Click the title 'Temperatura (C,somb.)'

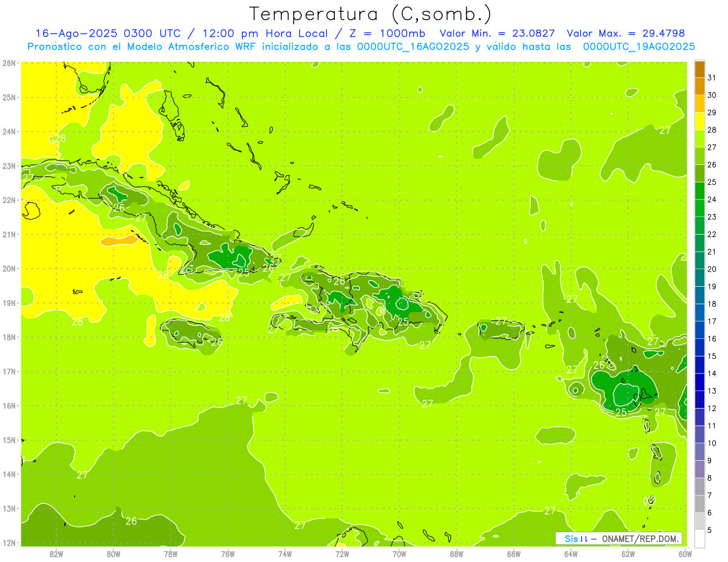pyautogui.click(x=370, y=14)
